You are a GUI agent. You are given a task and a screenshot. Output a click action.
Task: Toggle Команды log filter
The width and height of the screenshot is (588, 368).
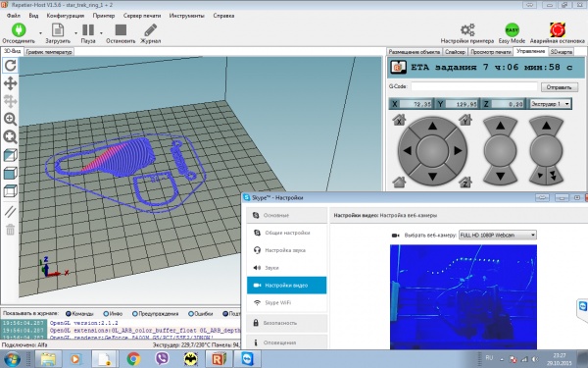[x=79, y=314]
